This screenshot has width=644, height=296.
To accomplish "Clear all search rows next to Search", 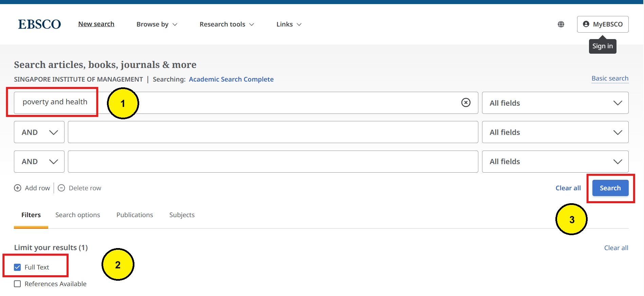I will pos(568,188).
